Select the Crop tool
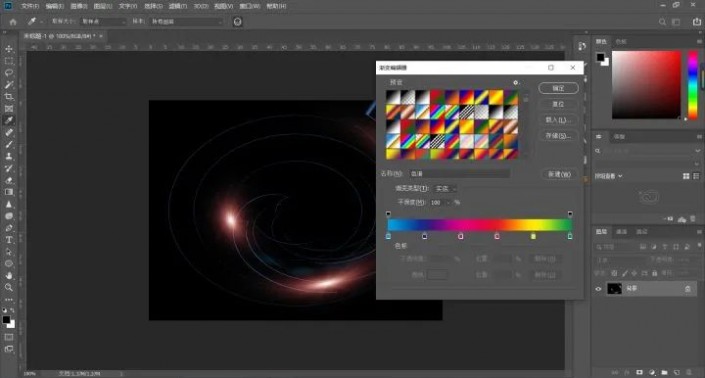Image resolution: width=705 pixels, height=378 pixels. click(9, 97)
